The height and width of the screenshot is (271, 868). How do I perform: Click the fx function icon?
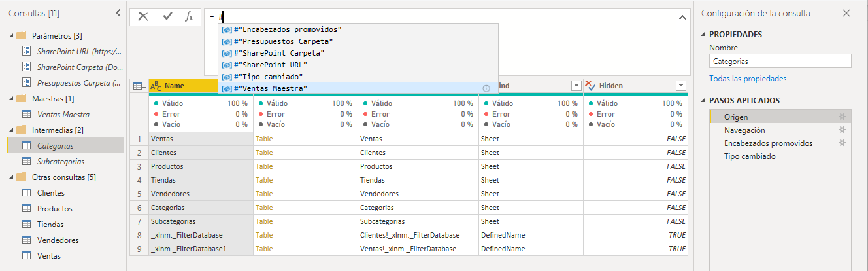(x=189, y=17)
